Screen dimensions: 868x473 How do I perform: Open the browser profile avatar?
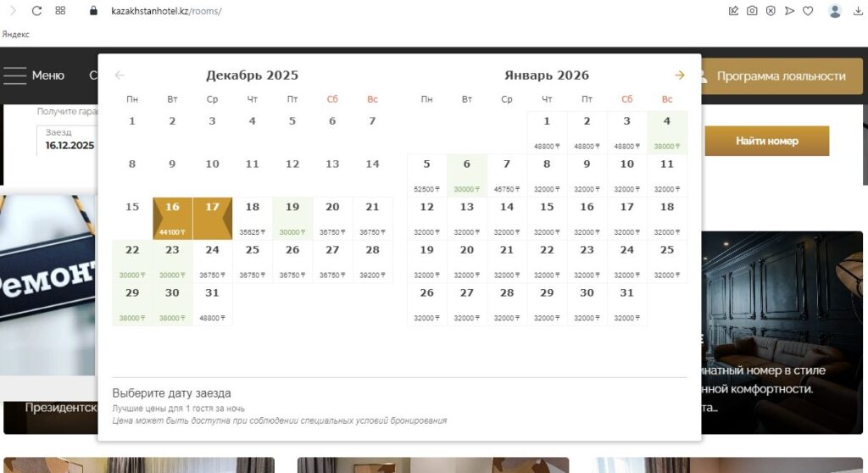pyautogui.click(x=835, y=11)
